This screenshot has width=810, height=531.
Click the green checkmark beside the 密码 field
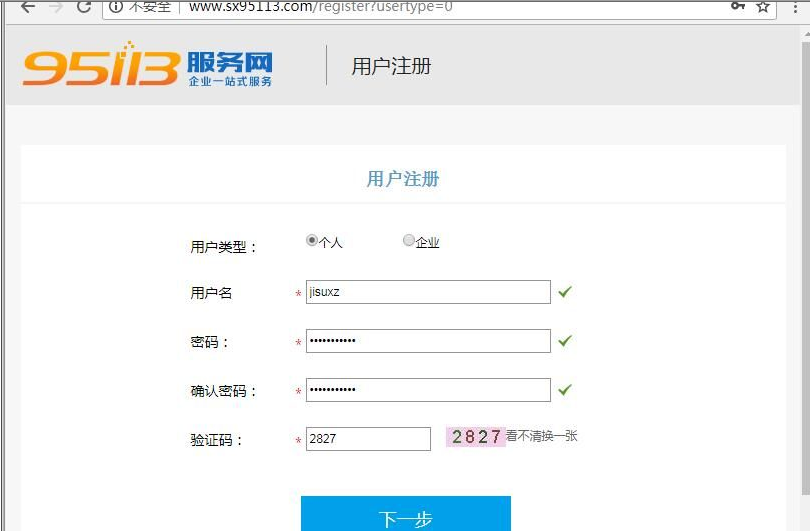coord(565,341)
